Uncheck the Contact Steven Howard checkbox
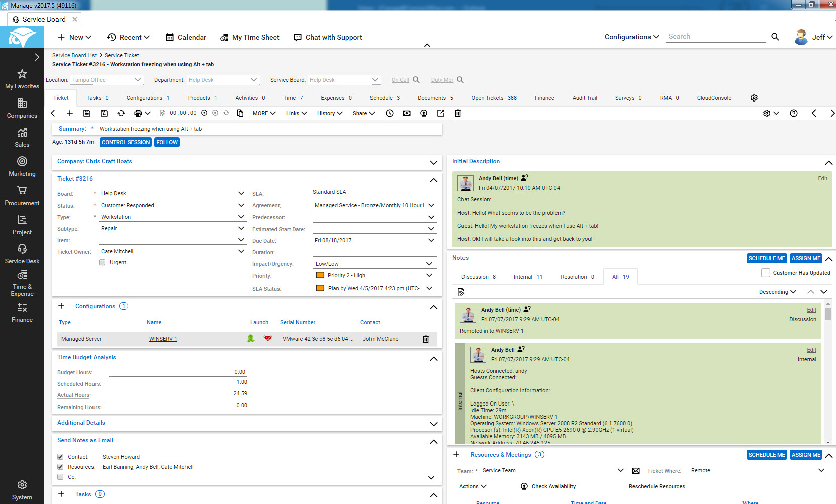 click(x=60, y=457)
